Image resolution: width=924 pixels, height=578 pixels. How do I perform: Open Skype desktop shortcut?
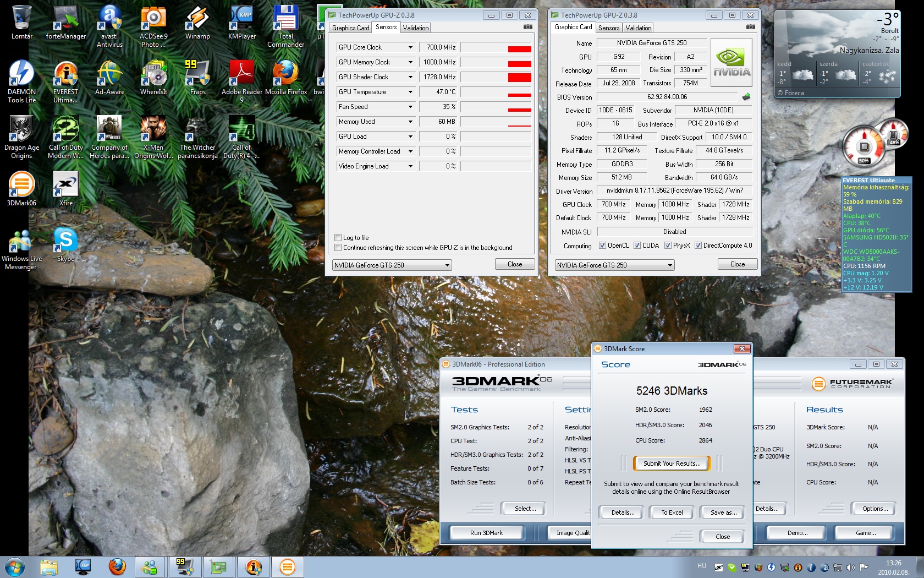pyautogui.click(x=66, y=244)
